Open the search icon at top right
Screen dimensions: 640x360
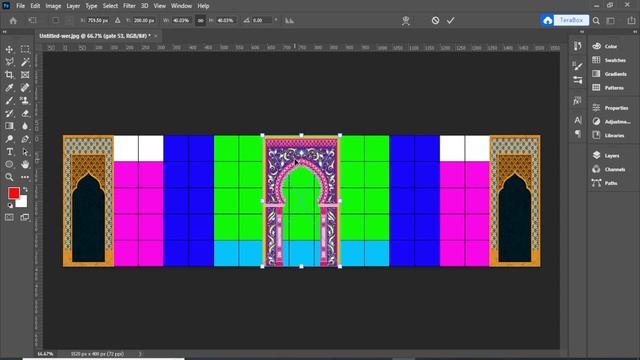point(596,20)
